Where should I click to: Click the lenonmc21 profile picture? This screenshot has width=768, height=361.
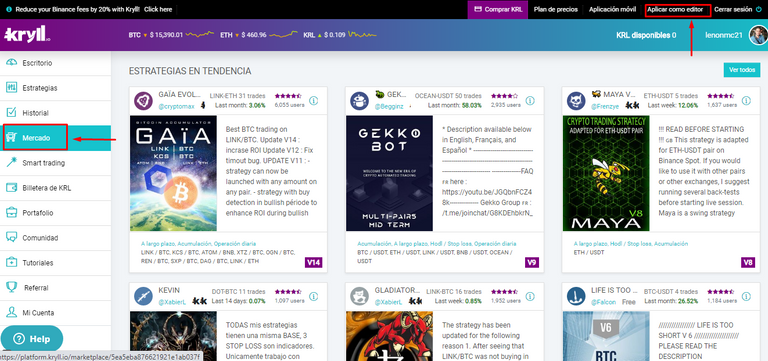(758, 35)
